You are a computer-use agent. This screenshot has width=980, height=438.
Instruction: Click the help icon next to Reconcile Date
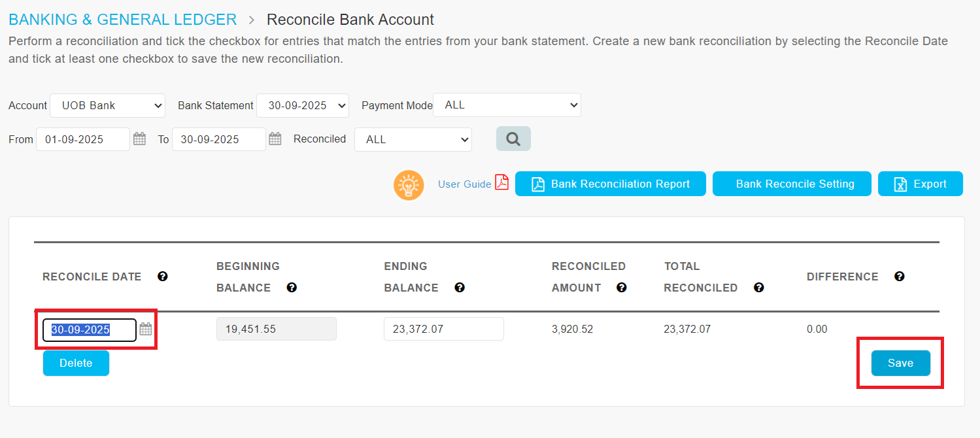163,277
